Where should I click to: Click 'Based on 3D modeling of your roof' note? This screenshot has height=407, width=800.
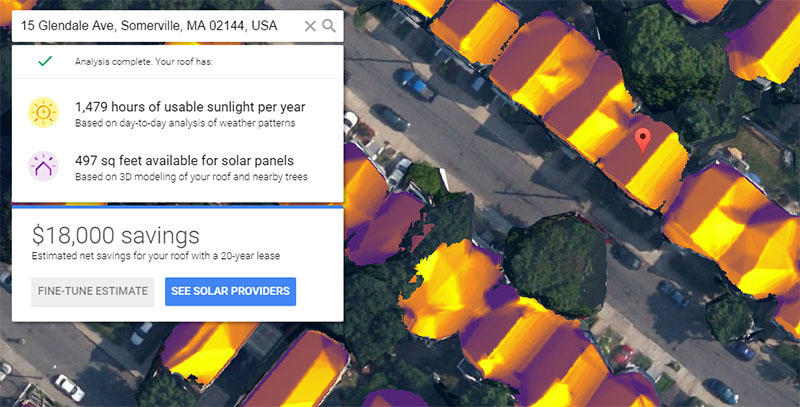tap(190, 177)
